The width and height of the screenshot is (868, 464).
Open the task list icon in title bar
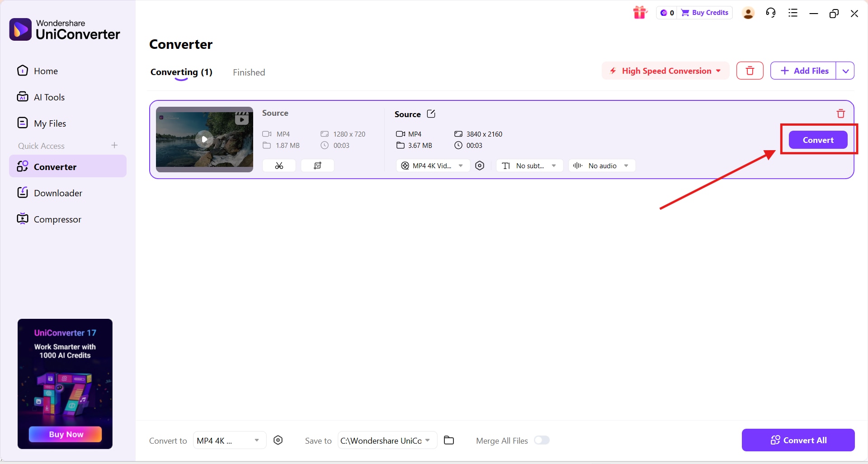point(793,12)
